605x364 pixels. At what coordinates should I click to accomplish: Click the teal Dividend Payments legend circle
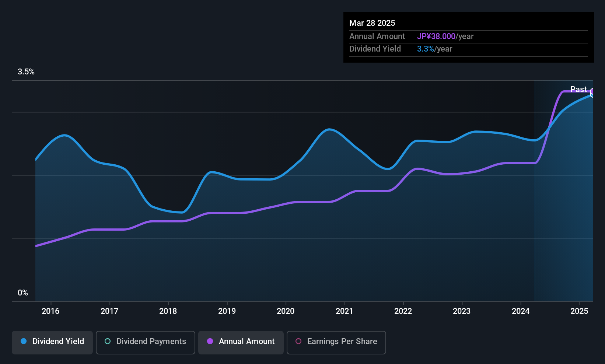tap(108, 342)
